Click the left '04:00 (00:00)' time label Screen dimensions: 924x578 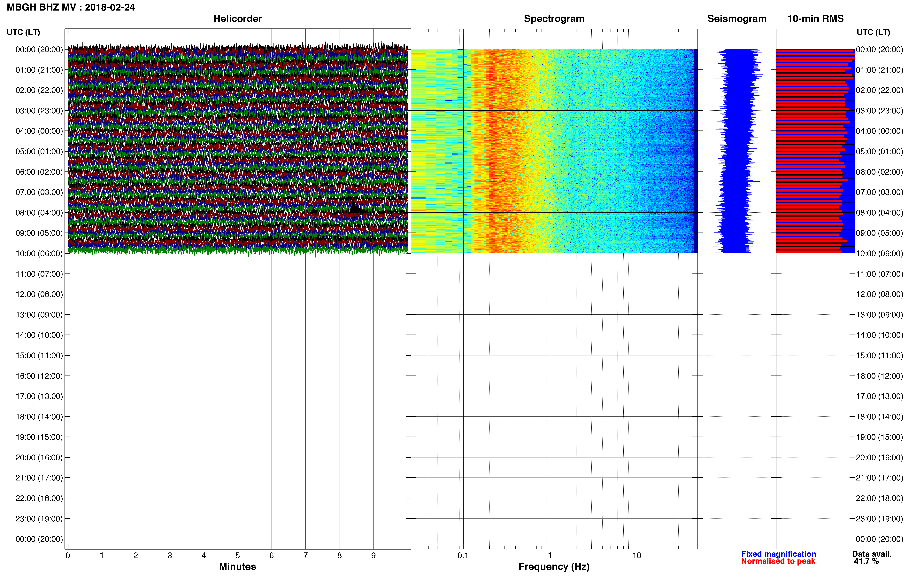pyautogui.click(x=39, y=131)
